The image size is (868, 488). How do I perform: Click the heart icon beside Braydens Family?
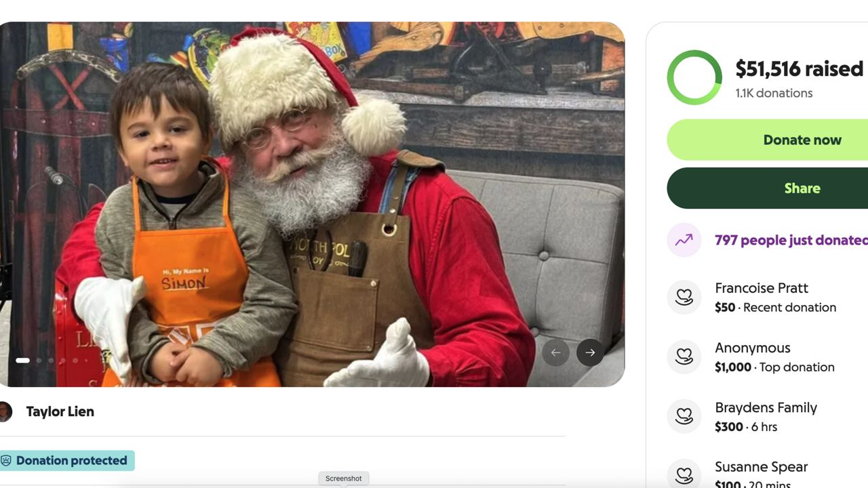(x=684, y=416)
